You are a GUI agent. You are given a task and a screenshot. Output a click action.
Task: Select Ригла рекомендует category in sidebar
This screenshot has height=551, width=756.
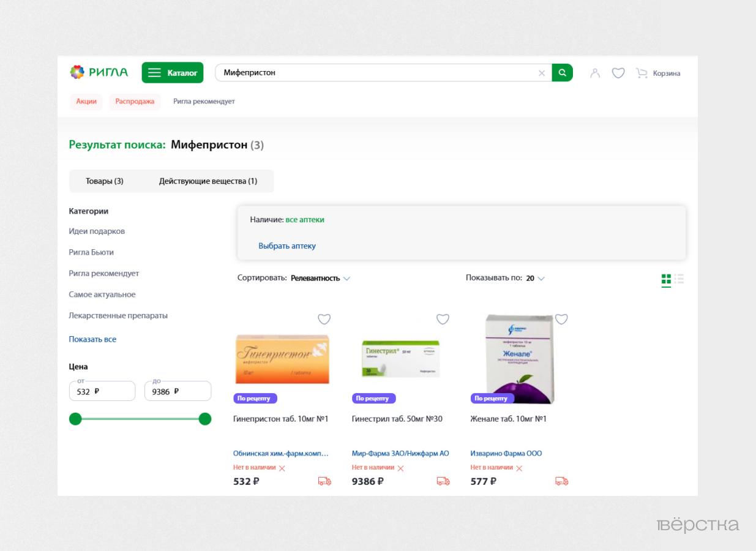pyautogui.click(x=104, y=274)
